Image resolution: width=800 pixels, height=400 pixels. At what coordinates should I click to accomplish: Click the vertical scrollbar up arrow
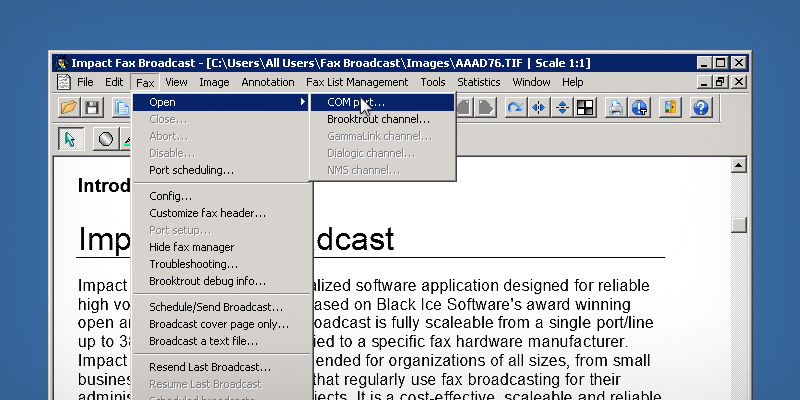pos(739,165)
